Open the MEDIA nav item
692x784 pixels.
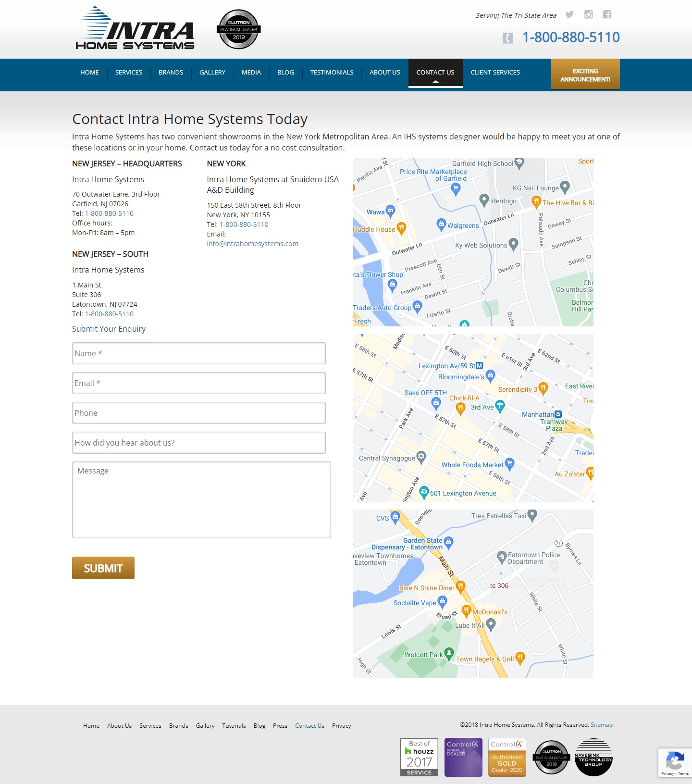tap(251, 72)
